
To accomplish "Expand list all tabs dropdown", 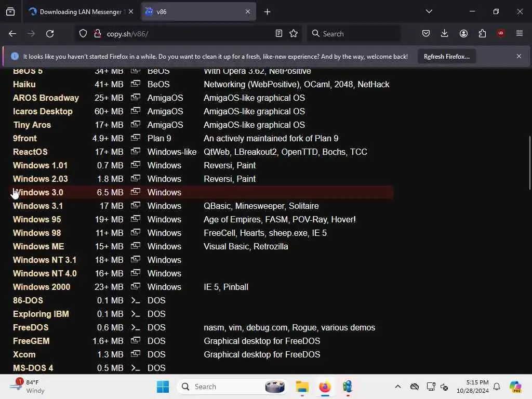I will (429, 11).
